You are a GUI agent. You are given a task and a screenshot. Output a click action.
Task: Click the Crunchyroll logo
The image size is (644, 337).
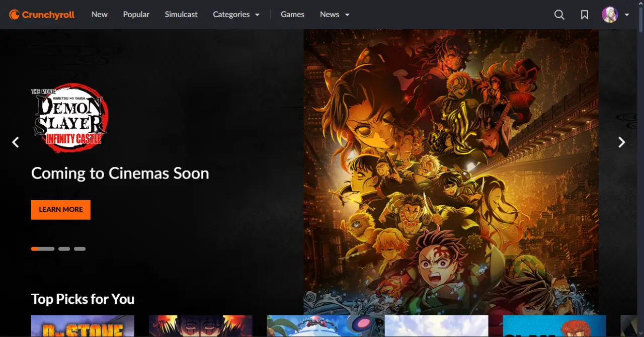coord(42,15)
